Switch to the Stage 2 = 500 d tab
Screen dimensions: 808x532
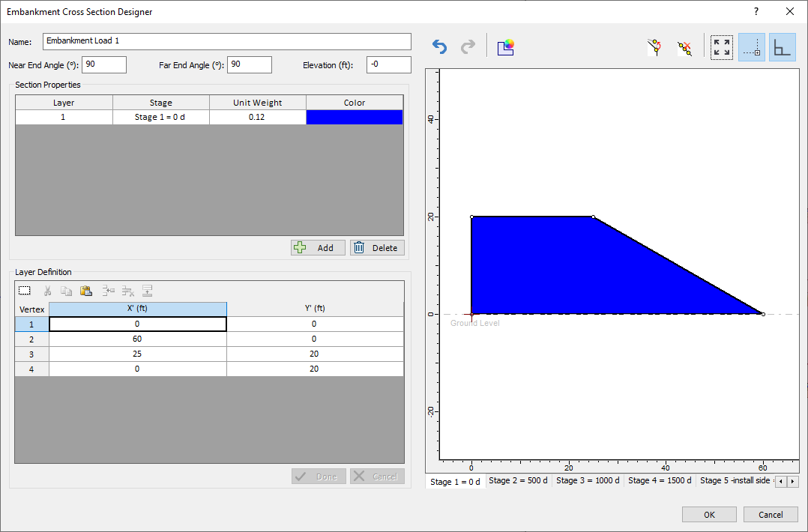518,481
